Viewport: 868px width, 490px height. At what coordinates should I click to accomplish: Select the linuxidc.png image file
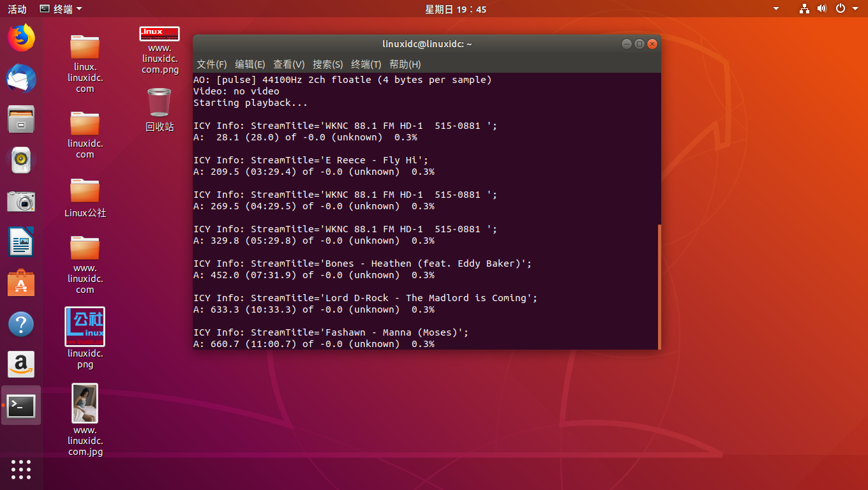point(85,338)
